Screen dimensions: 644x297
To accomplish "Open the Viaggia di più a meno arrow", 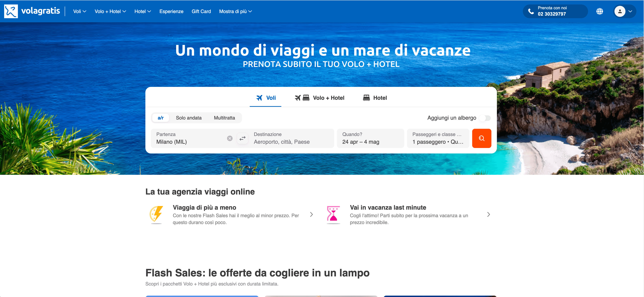I will click(x=312, y=214).
